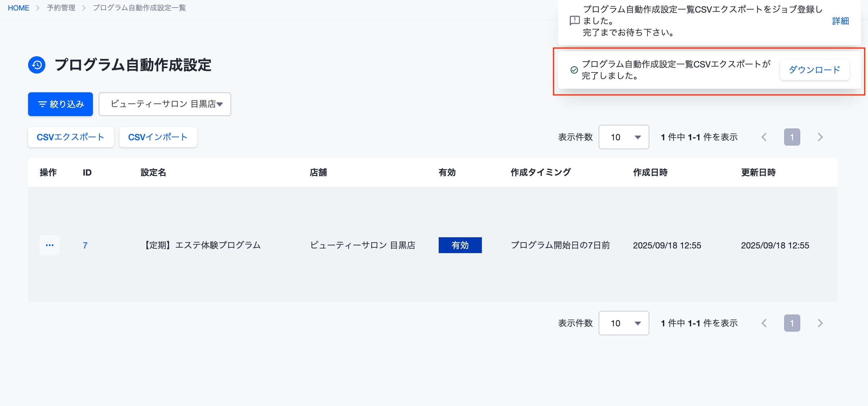Select page 1 in top pagination

tap(792, 137)
